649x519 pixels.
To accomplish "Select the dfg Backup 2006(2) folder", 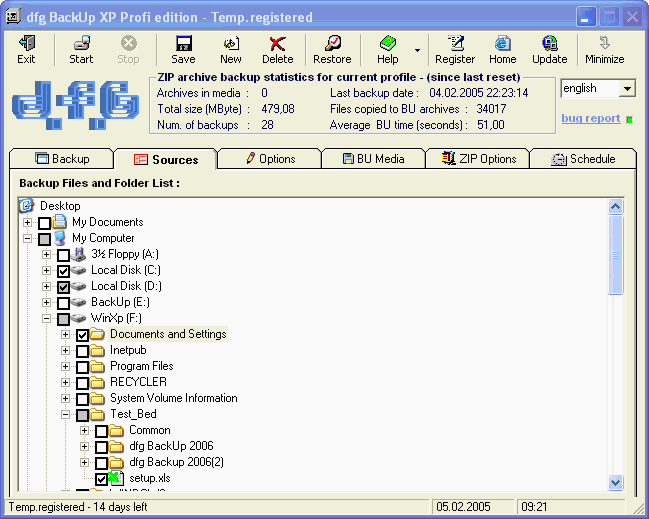I will 176,462.
